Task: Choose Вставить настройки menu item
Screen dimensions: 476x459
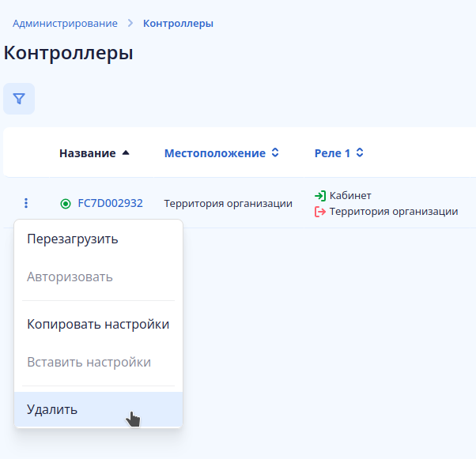Action: (x=89, y=362)
